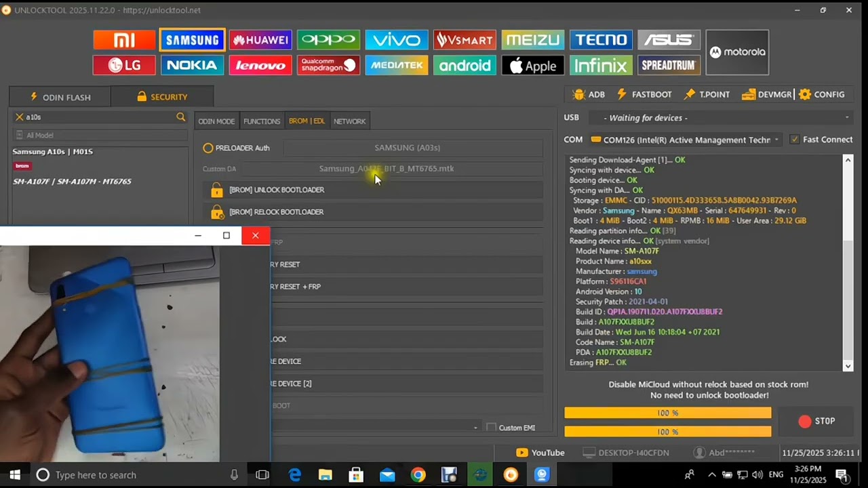Select the Samsung brand logo
This screenshot has width=868, height=488.
click(193, 40)
